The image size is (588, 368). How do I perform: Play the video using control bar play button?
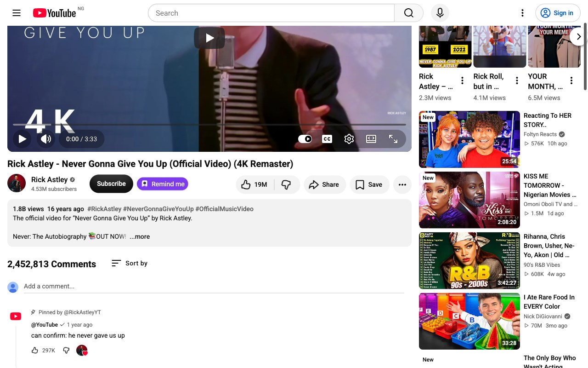tap(22, 139)
